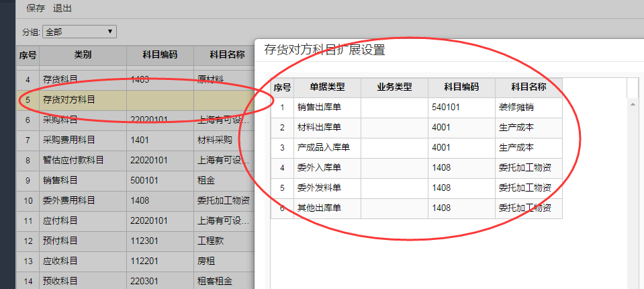Click the 预收科目 category cell
The width and height of the screenshot is (644, 289).
point(83,281)
